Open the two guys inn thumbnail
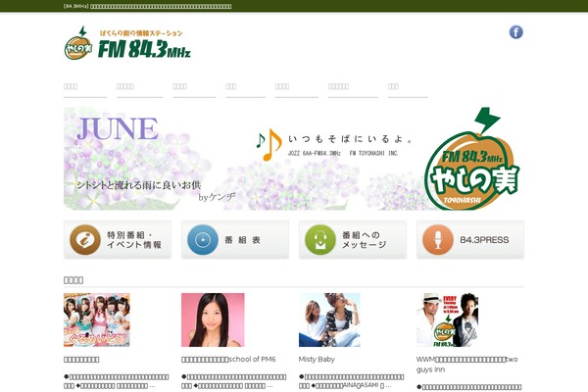 point(447,320)
